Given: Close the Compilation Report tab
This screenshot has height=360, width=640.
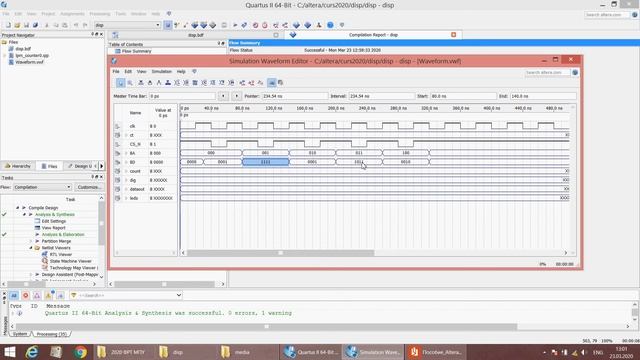Looking at the screenshot, I should [x=453, y=35].
